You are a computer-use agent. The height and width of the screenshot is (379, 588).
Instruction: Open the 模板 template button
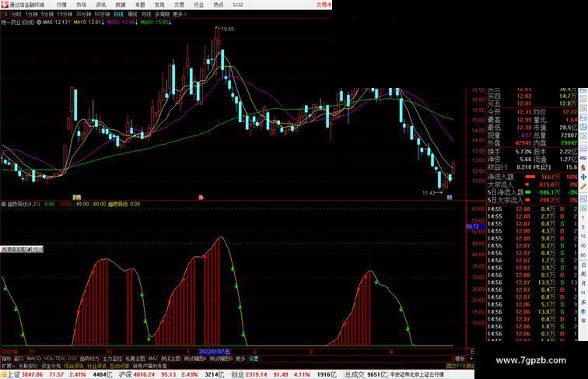click(x=460, y=359)
